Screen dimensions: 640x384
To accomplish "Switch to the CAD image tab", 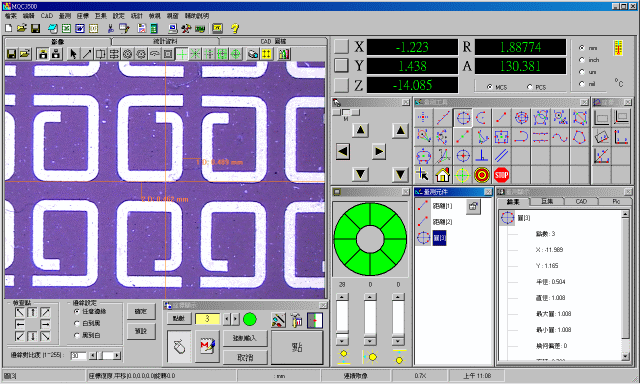I will click(x=273, y=41).
